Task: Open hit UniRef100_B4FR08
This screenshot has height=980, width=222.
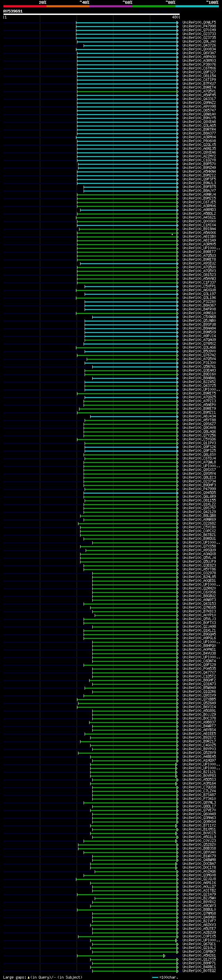Action: coord(199,309)
